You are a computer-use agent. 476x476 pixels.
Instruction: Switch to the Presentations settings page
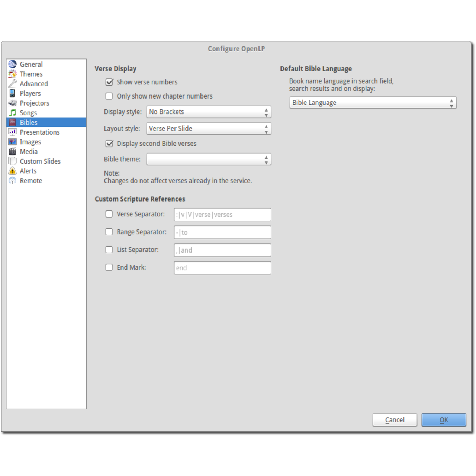39,132
